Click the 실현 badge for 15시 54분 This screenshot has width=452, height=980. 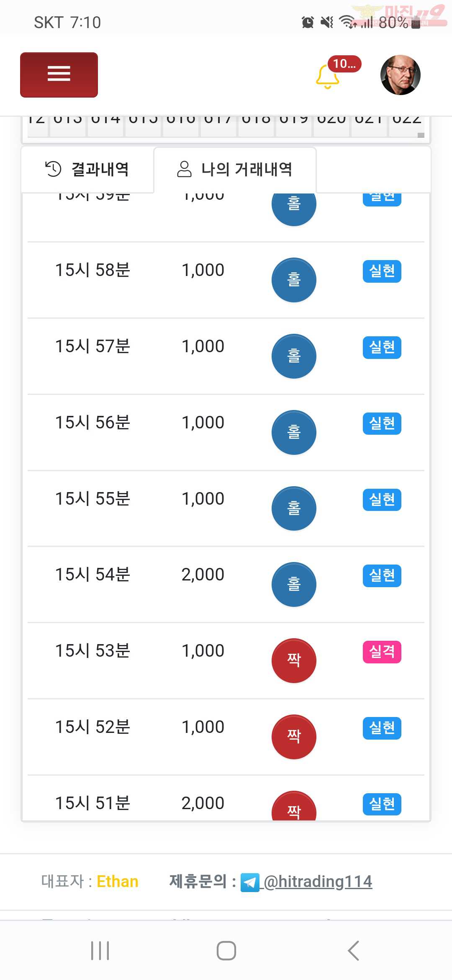[x=382, y=575]
